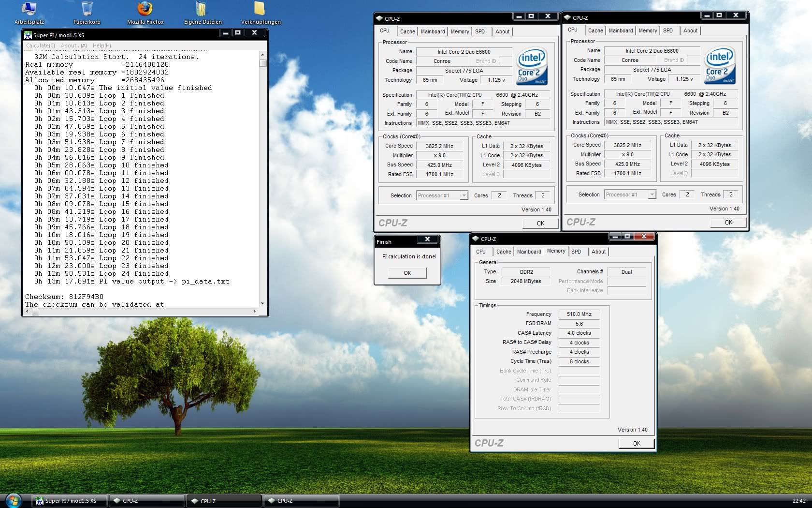The width and height of the screenshot is (812, 508).
Task: Click the first CPU-Z taskbar button
Action: coord(147,501)
